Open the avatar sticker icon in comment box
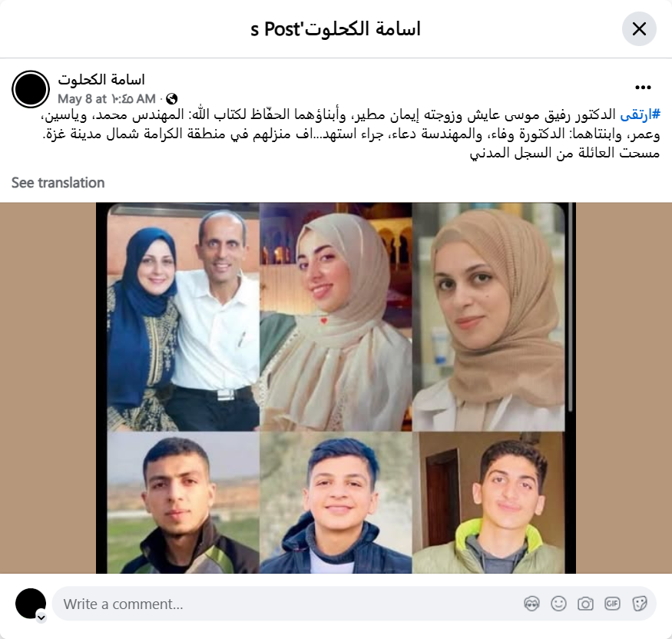 (531, 604)
